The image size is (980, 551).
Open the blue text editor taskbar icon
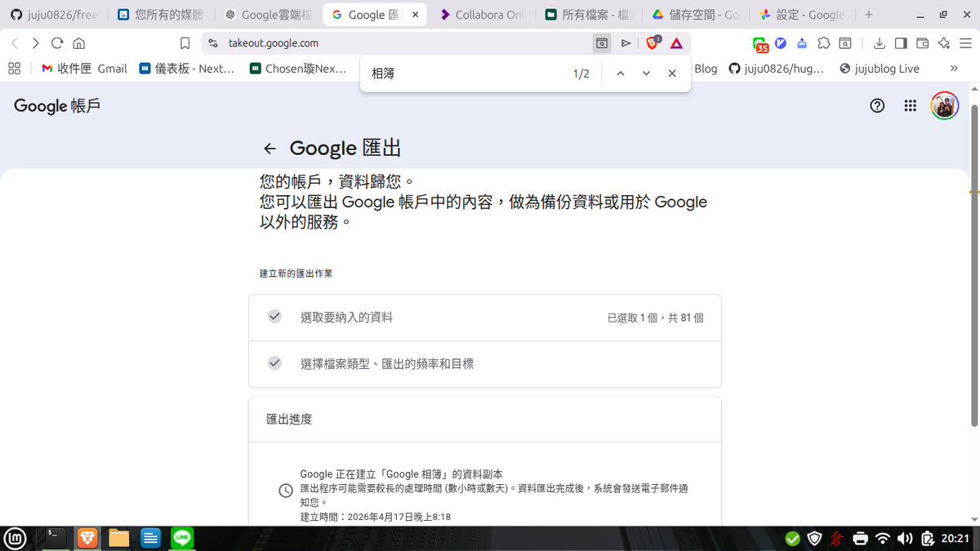click(x=151, y=537)
